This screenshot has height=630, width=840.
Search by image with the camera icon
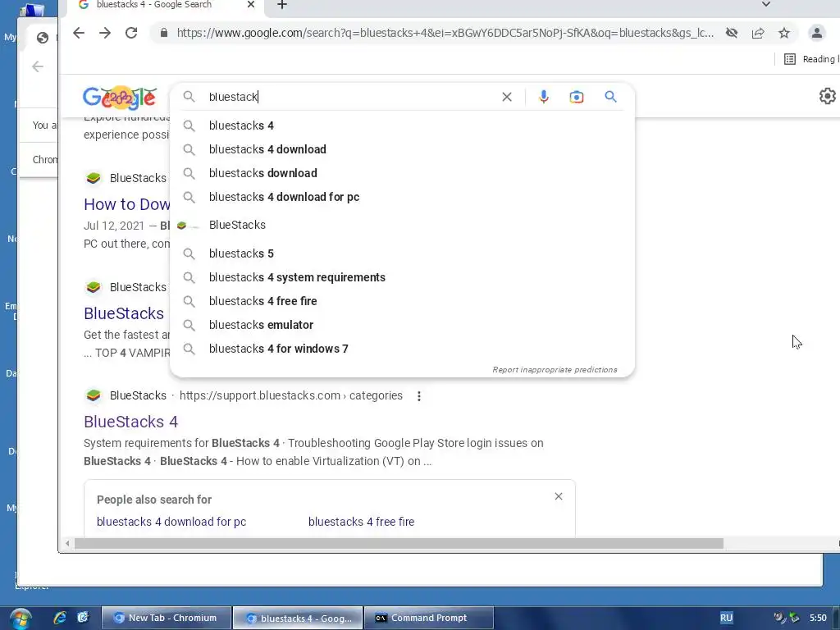[577, 97]
